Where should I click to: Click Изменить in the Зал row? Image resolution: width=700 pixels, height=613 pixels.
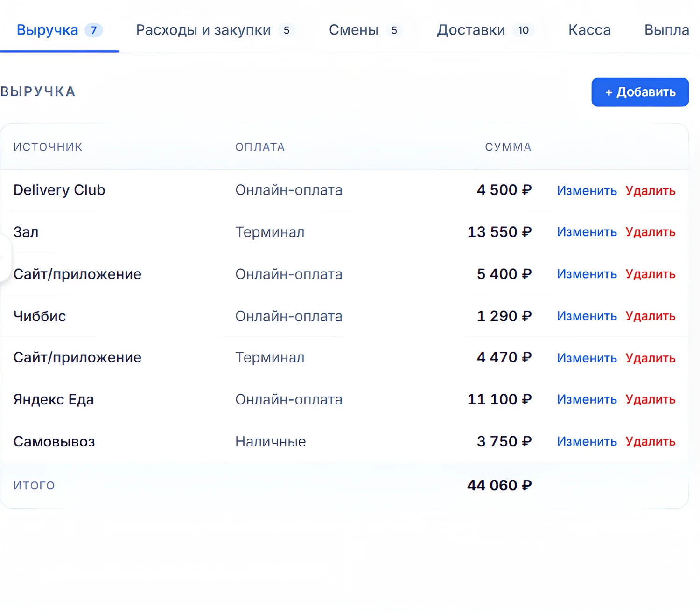(x=587, y=232)
